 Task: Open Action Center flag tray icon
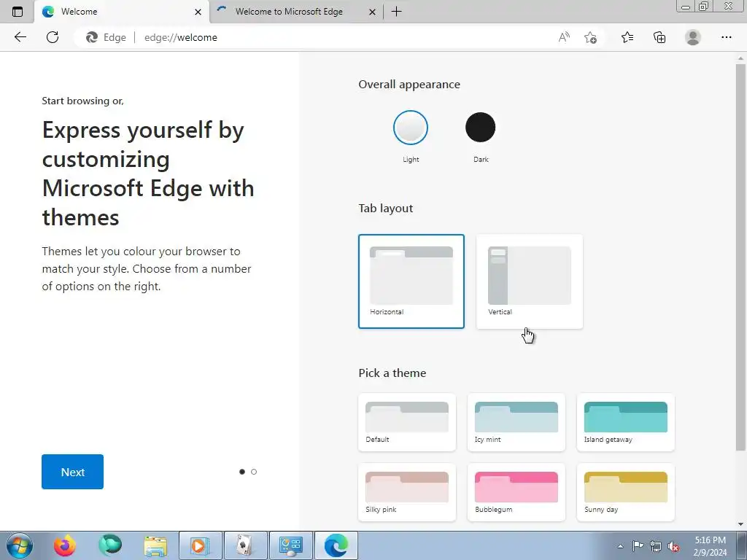coord(638,546)
